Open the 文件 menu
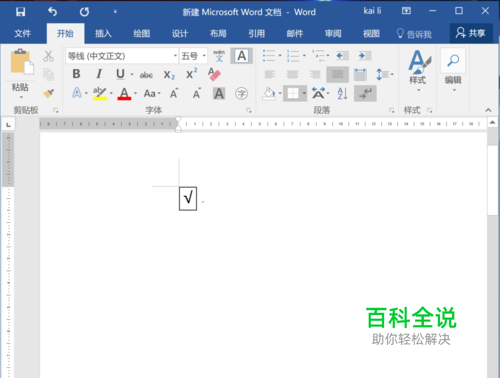The width and height of the screenshot is (500, 378). (22, 33)
